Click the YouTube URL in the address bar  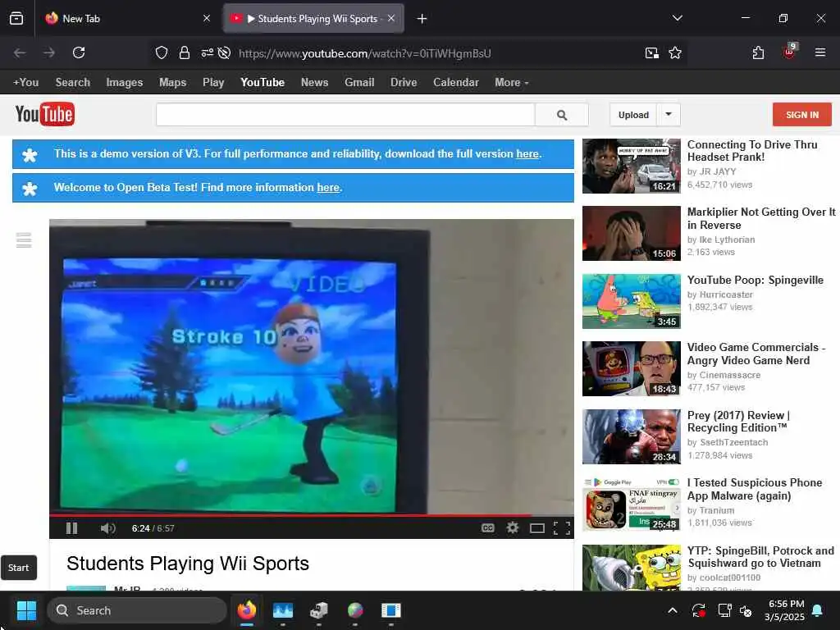[365, 53]
